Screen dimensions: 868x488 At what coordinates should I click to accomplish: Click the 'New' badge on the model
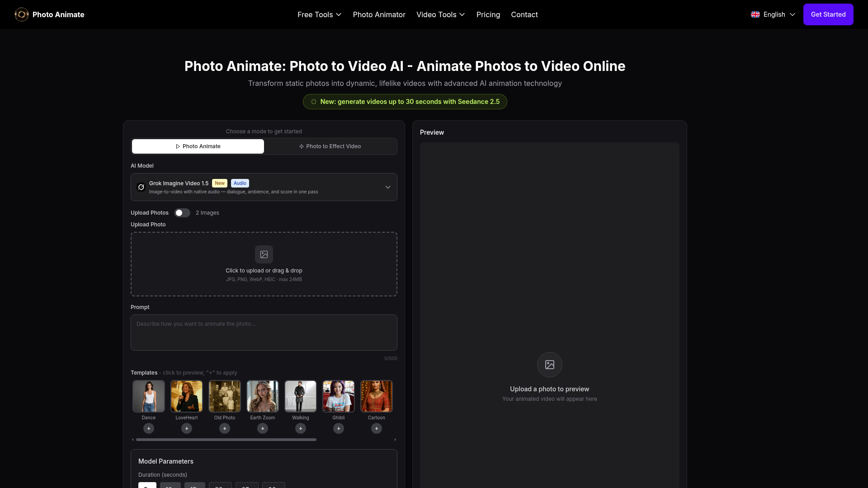[x=220, y=183]
